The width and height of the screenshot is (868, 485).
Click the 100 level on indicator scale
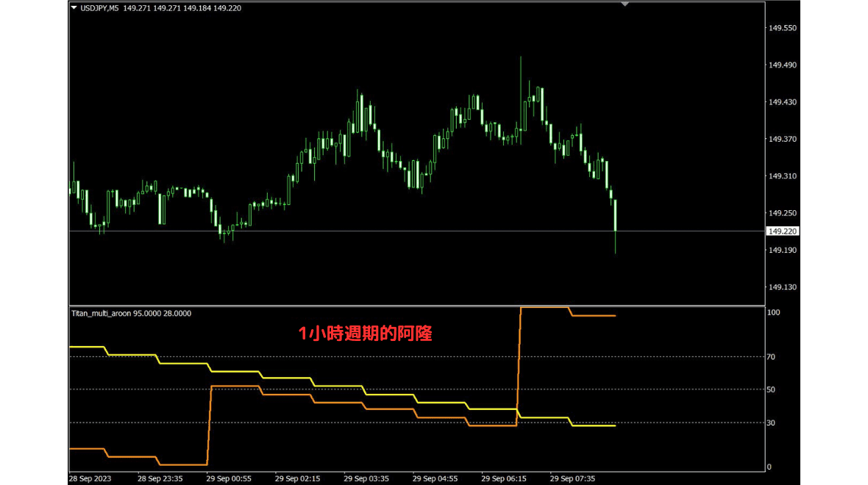click(x=774, y=312)
